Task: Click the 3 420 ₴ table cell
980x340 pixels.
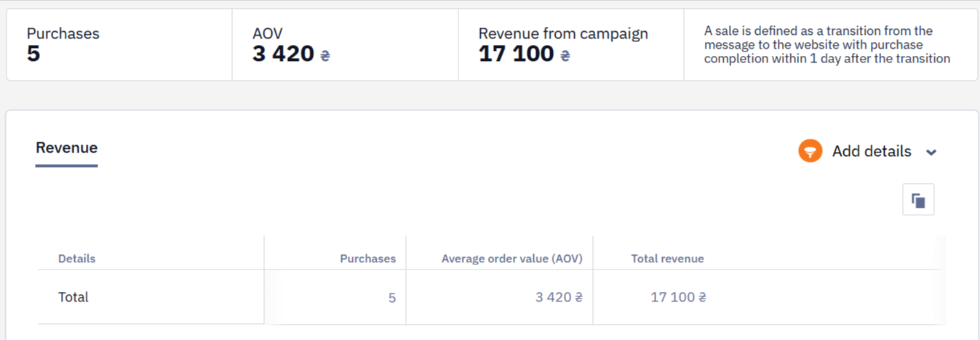Action: 559,297
